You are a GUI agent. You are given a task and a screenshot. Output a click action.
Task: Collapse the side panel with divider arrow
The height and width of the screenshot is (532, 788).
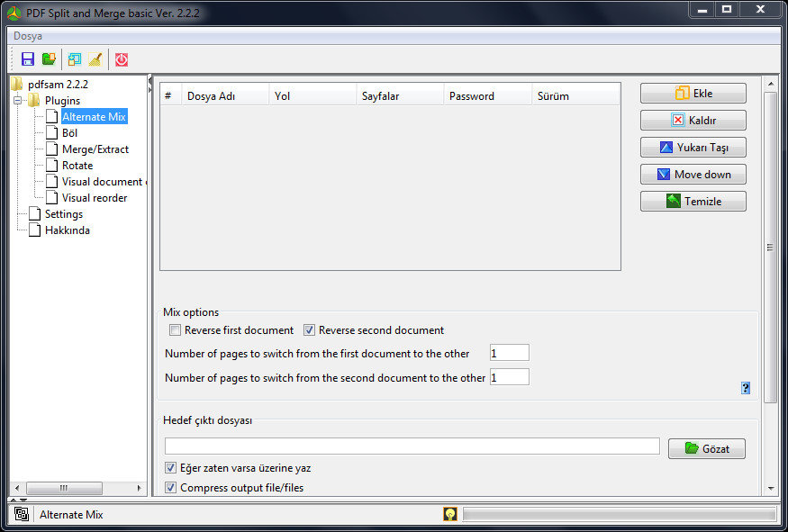pyautogui.click(x=149, y=80)
